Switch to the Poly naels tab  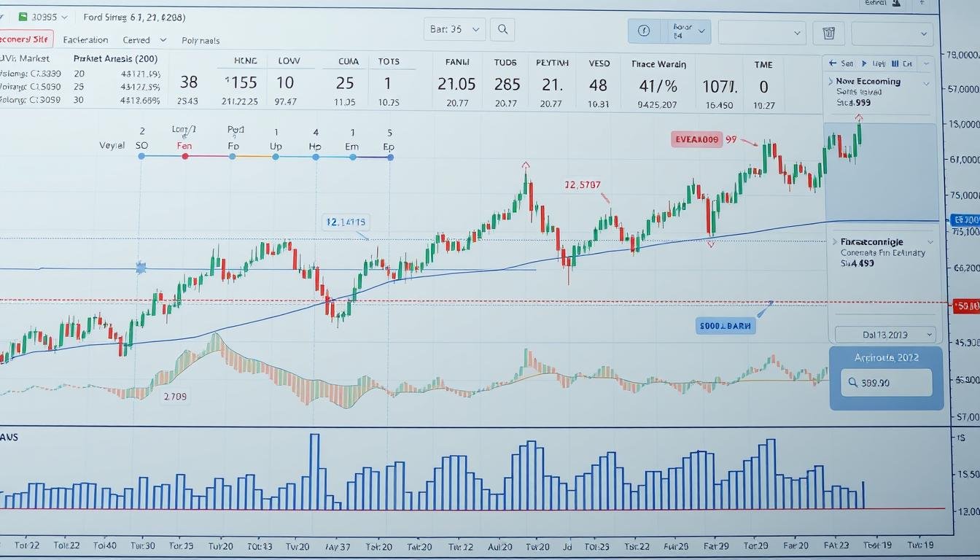(x=200, y=41)
